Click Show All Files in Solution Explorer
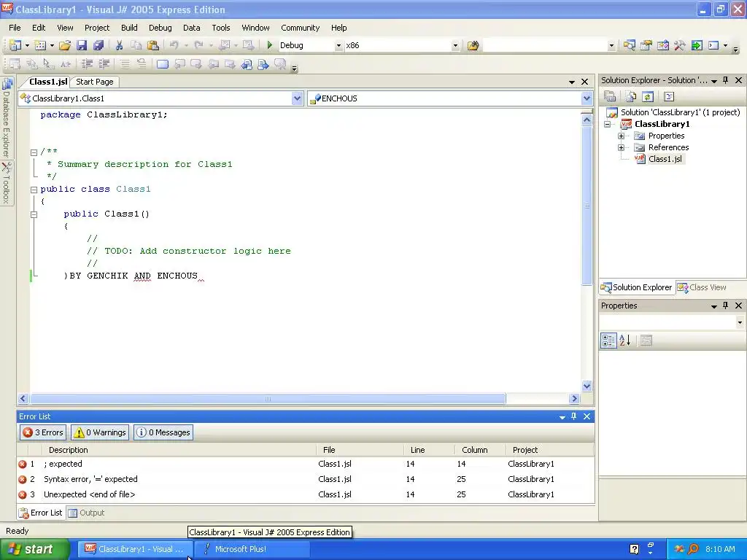Image resolution: width=747 pixels, height=560 pixels. tap(631, 97)
